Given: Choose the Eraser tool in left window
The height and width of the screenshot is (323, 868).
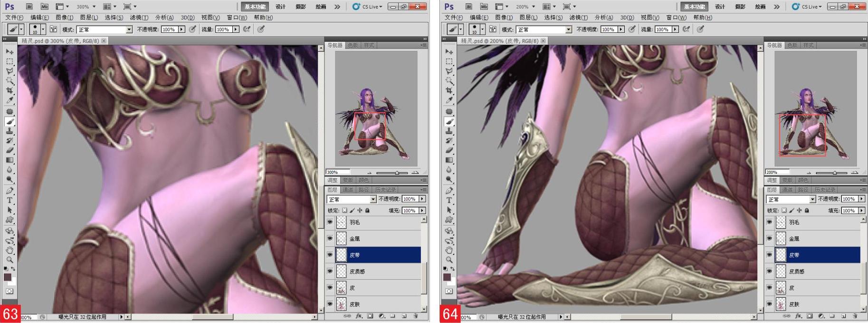Looking at the screenshot, I should coord(10,150).
